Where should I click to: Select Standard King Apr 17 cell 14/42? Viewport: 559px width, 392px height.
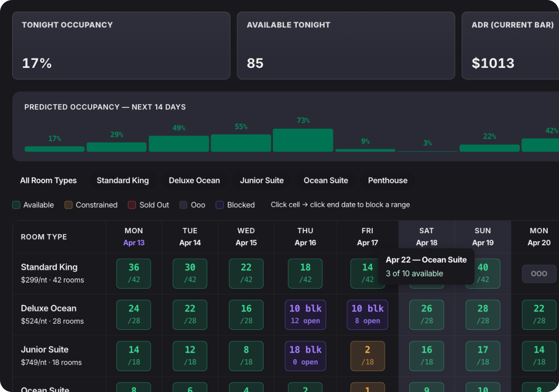[x=365, y=274]
